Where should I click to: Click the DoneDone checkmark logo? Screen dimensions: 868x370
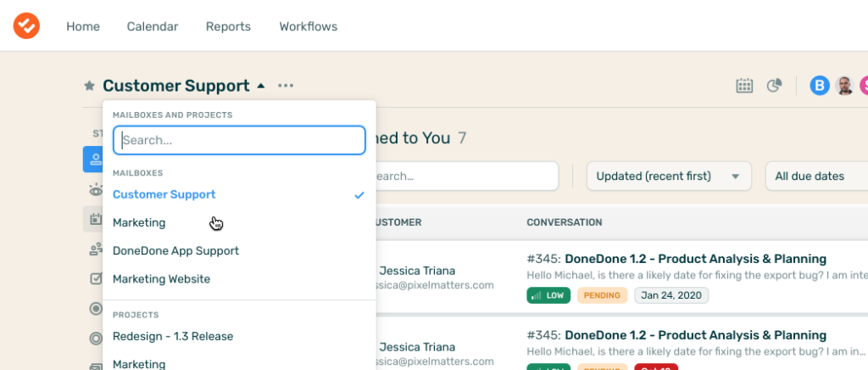26,25
